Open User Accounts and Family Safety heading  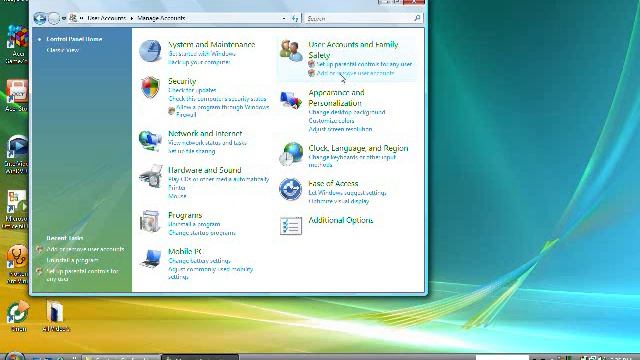pyautogui.click(x=353, y=49)
